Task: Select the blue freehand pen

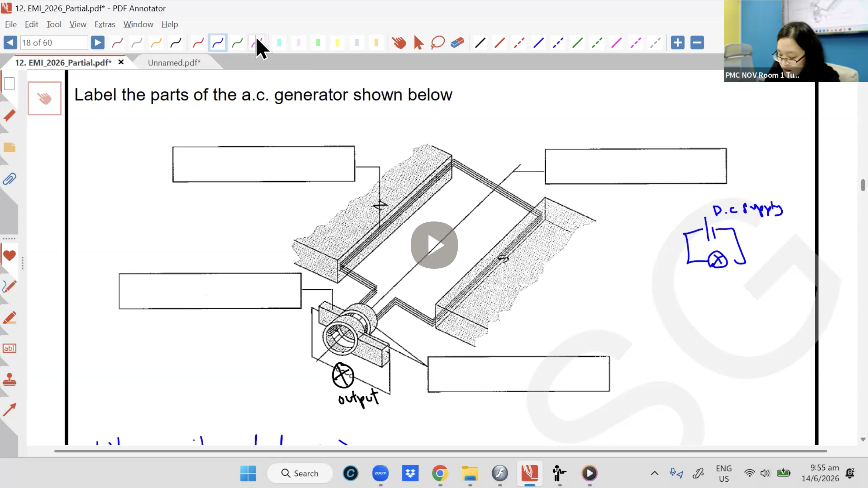Action: pyautogui.click(x=218, y=43)
